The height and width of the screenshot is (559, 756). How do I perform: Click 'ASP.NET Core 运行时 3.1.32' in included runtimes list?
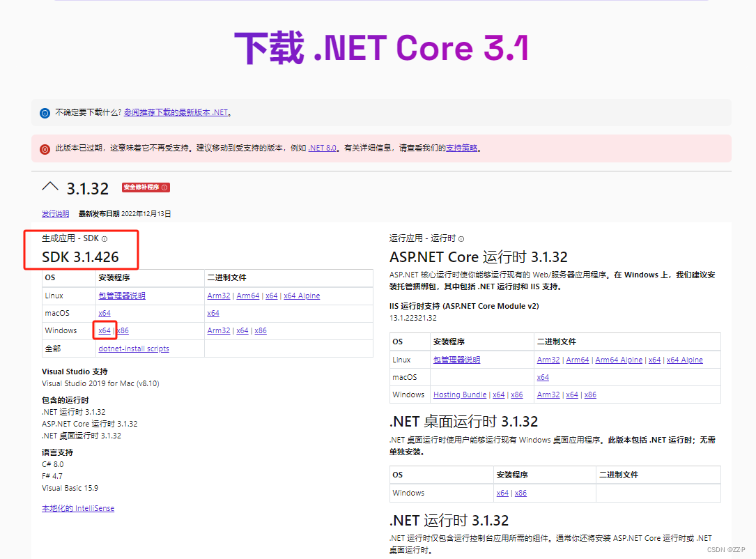click(x=90, y=424)
